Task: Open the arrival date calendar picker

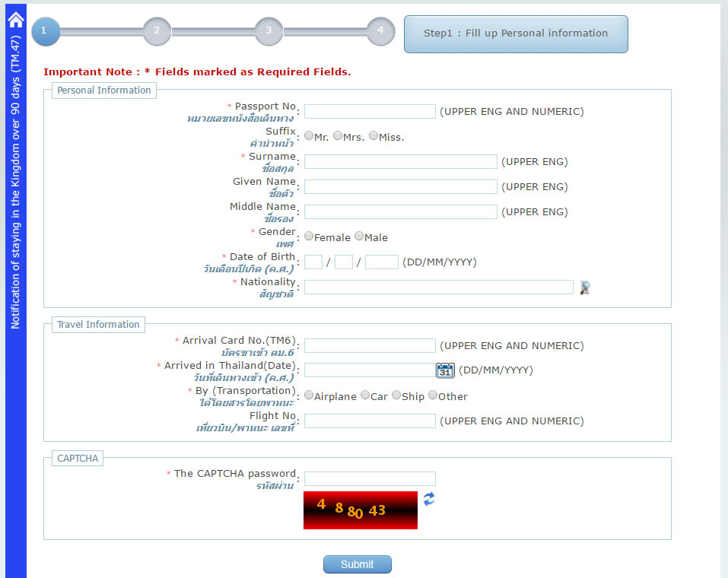Action: point(445,370)
